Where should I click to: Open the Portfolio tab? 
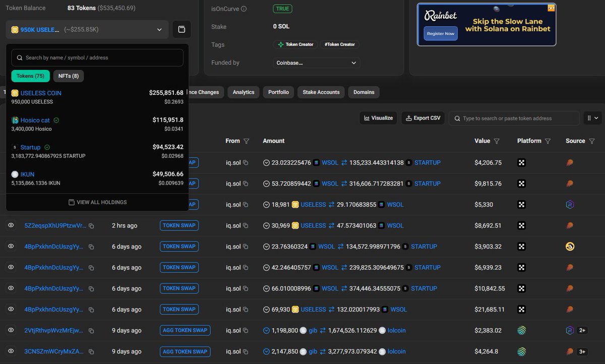click(x=278, y=92)
